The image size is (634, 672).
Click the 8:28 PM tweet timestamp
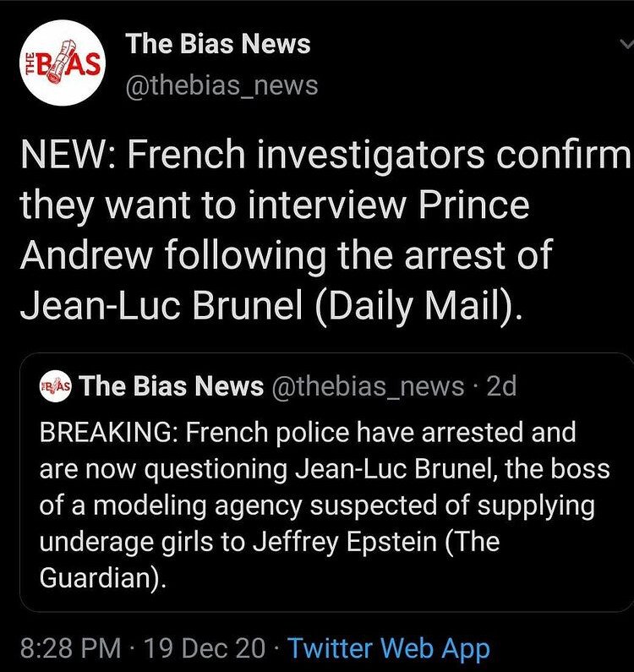(71, 648)
